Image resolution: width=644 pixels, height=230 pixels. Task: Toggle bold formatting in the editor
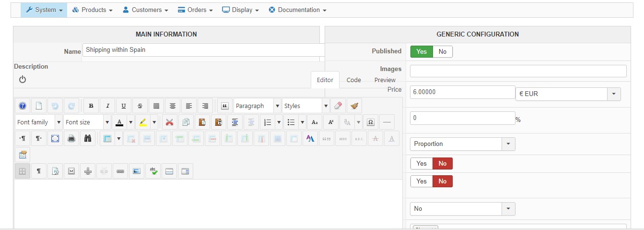(91, 106)
